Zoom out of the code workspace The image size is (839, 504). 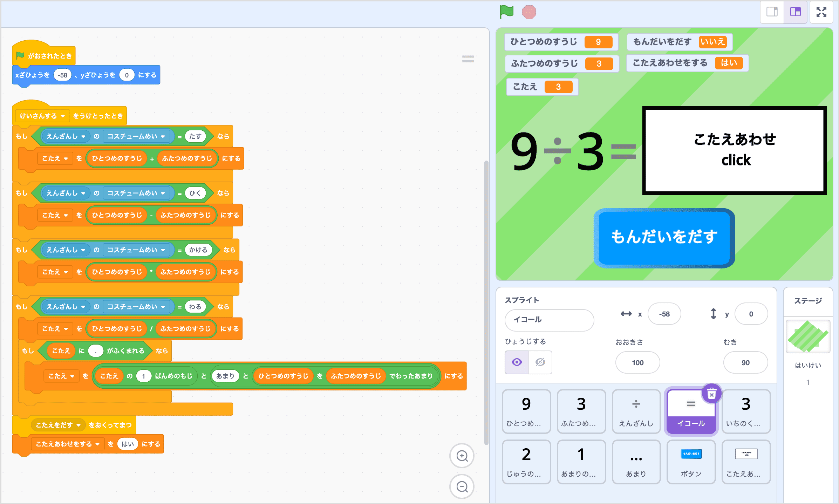tap(462, 487)
